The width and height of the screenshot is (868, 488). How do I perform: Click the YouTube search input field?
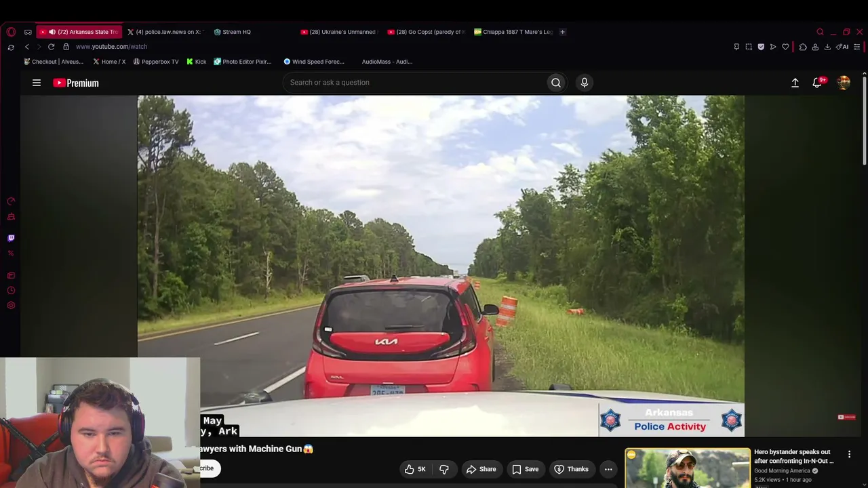click(414, 83)
